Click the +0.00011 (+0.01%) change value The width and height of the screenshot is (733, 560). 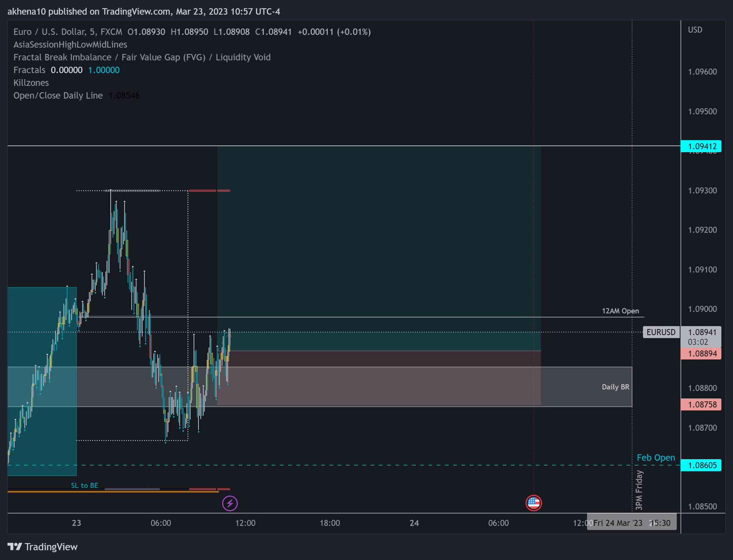coord(334,32)
